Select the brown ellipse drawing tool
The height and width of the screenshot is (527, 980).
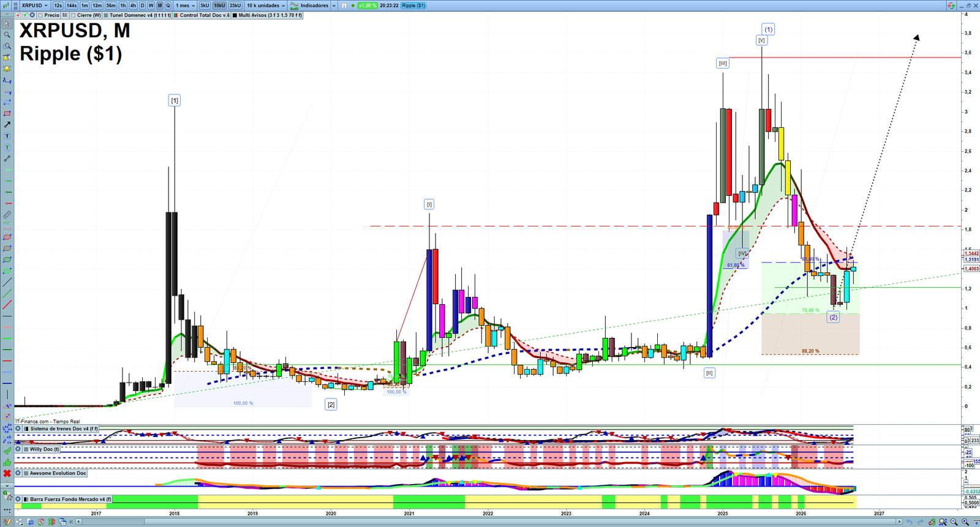click(x=7, y=249)
